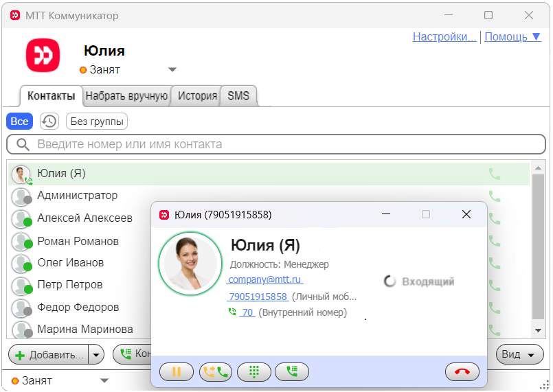Click the green phone icon for Юлия (Я)
The image size is (553, 392).
tap(495, 174)
